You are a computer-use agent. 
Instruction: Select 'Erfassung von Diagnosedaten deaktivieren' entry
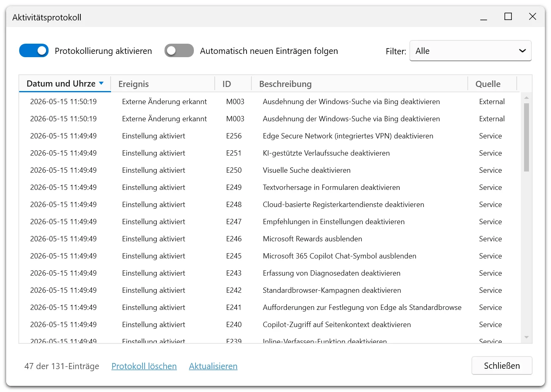point(331,273)
